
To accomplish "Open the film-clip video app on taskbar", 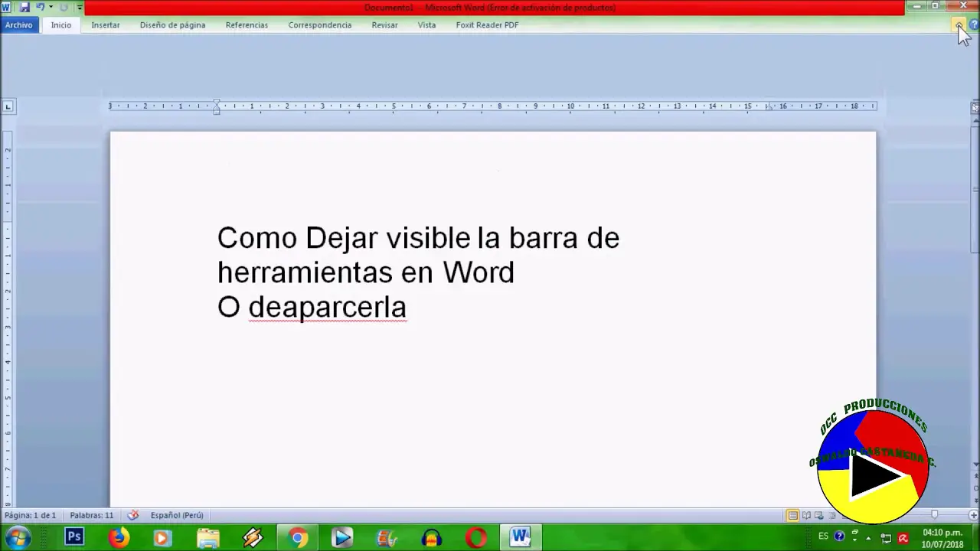I will (x=387, y=538).
